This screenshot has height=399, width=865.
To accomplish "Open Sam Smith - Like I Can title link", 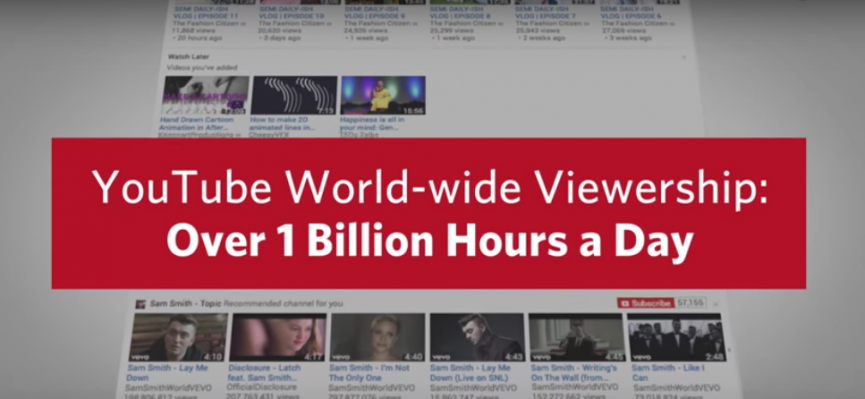I will [669, 373].
